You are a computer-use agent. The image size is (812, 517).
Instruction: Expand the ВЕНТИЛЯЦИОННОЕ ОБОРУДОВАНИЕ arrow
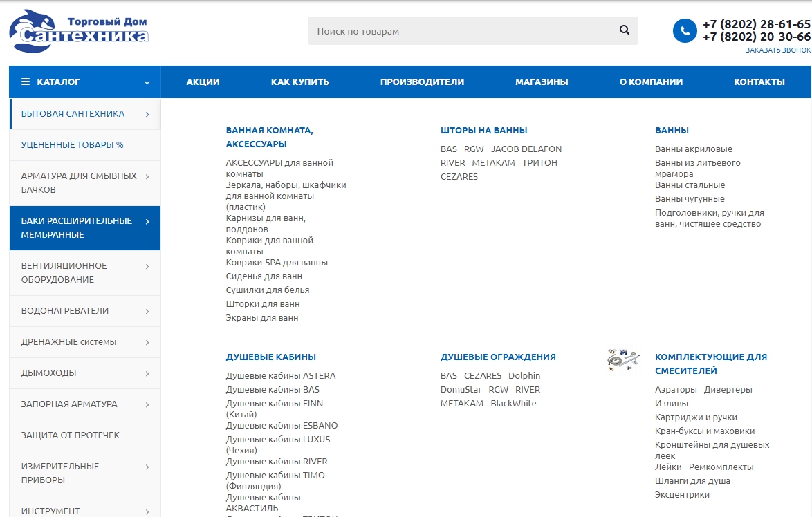coord(147,267)
